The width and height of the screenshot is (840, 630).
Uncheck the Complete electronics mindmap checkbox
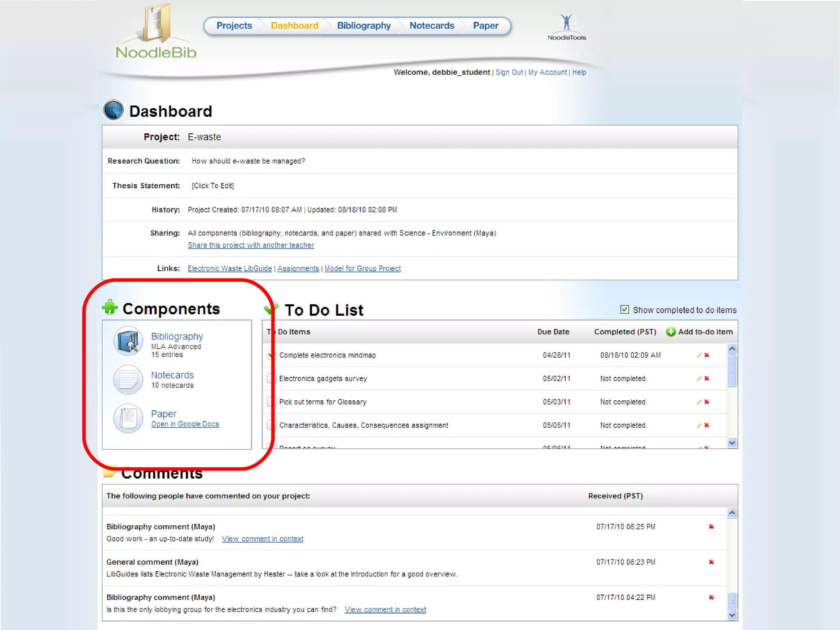[270, 355]
